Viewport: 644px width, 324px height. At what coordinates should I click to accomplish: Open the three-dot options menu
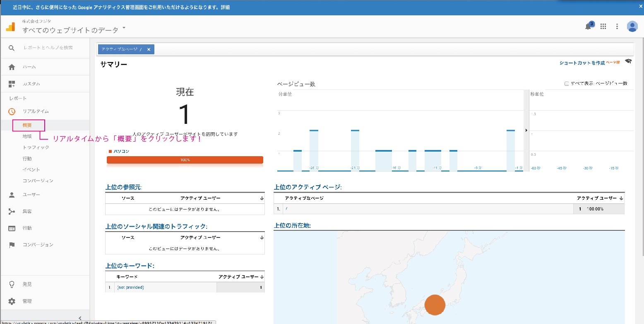(617, 27)
